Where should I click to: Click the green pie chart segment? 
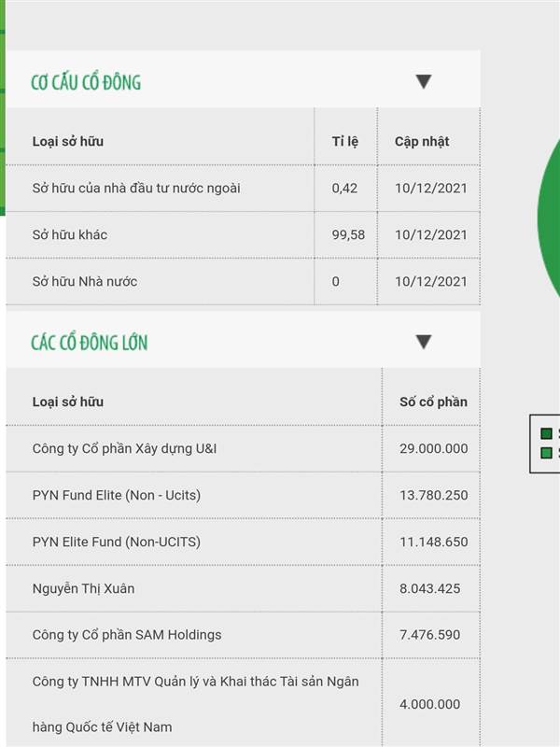(549, 215)
